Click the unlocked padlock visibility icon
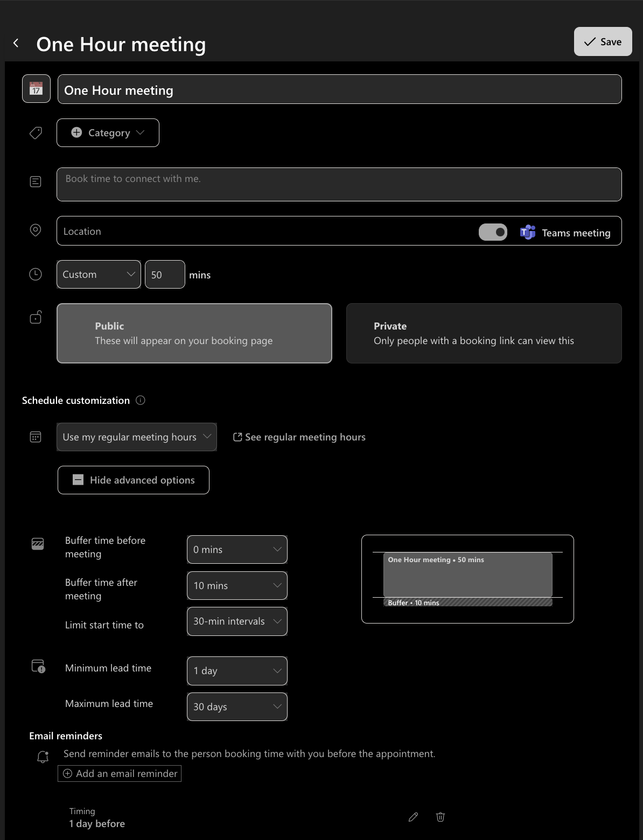The height and width of the screenshot is (840, 643). click(x=36, y=317)
